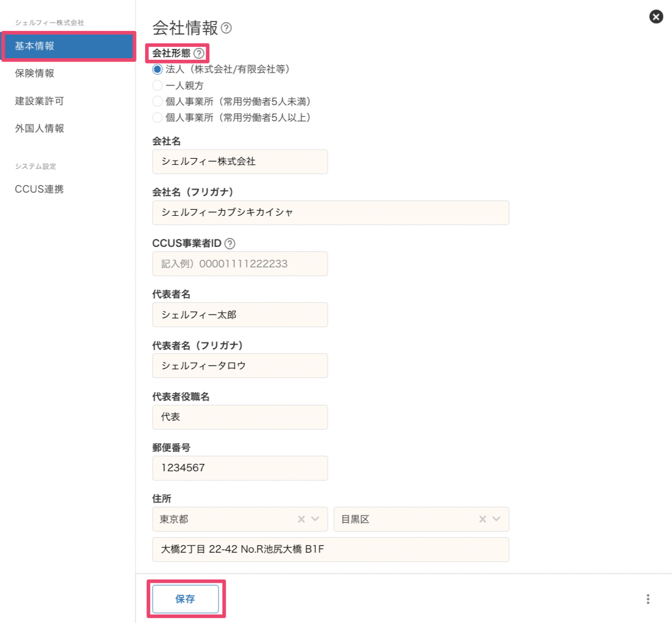672x623 pixels.
Task: Click the help icon beside 会社情報 heading
Action: click(x=226, y=28)
